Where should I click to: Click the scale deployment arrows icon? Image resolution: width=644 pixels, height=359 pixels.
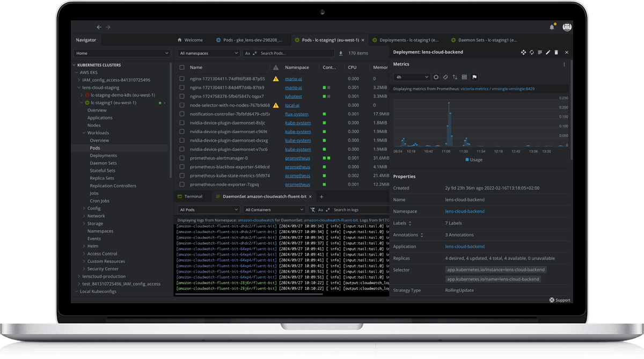[523, 52]
